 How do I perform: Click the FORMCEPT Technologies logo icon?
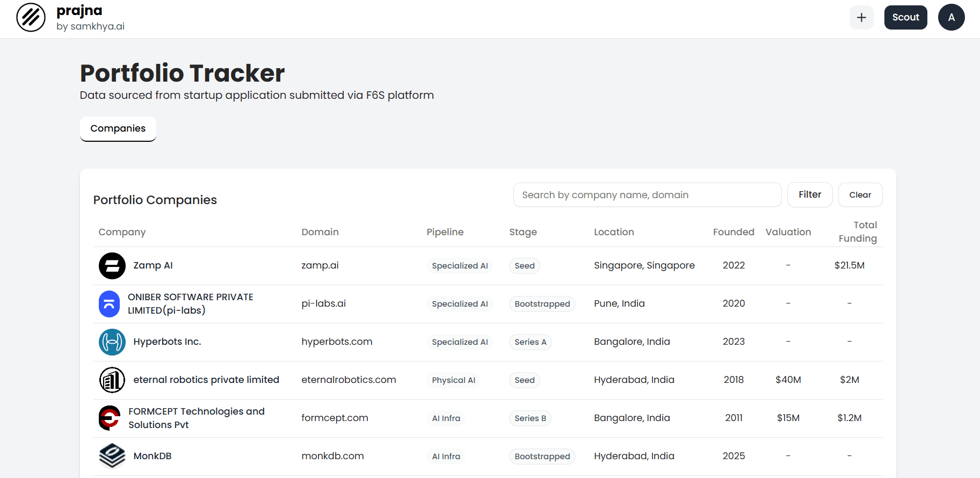[109, 418]
